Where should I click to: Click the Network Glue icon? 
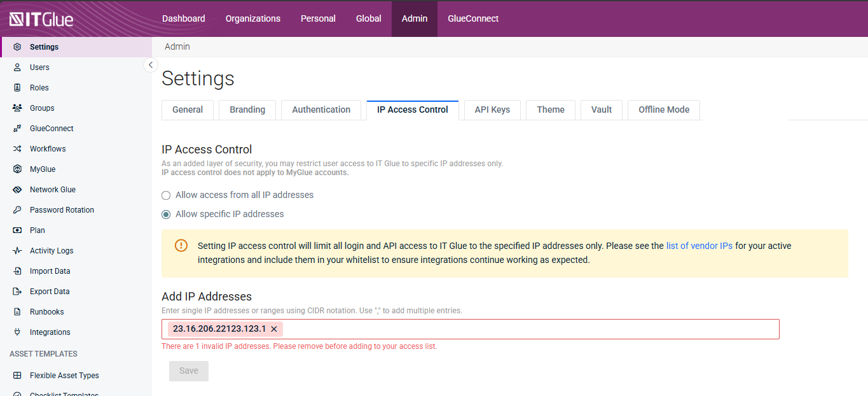(17, 190)
